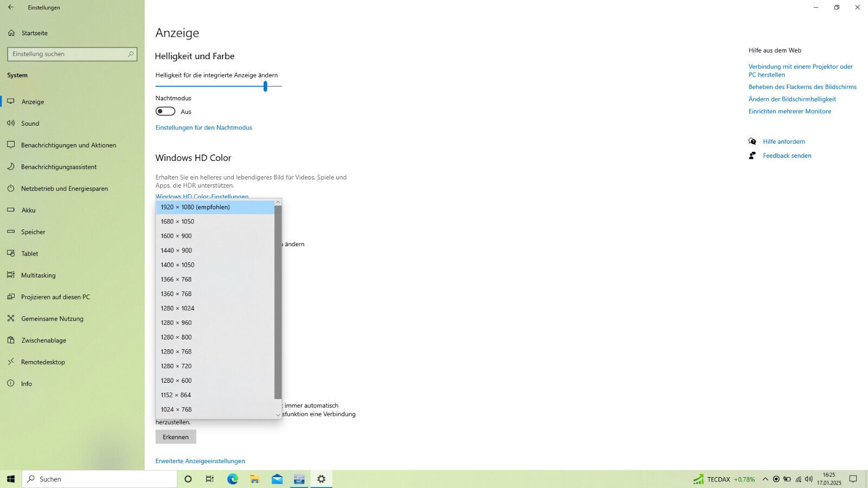Select 1600 × 900 resolution

(x=215, y=236)
